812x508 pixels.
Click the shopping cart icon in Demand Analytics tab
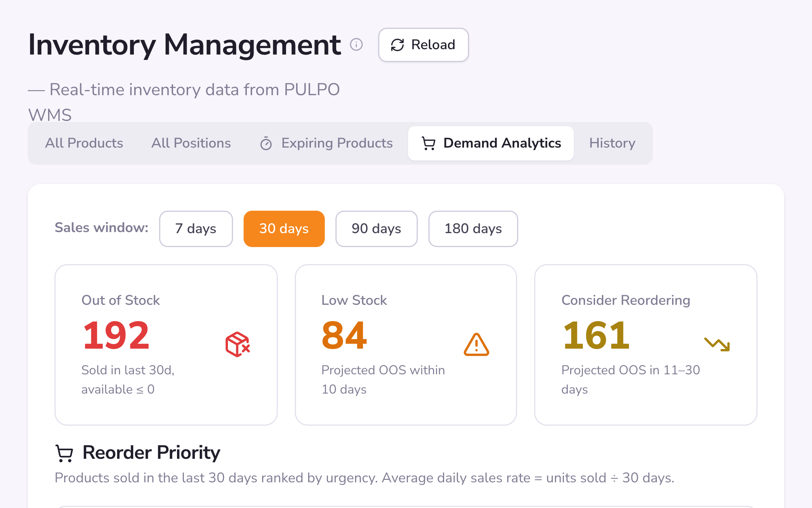[x=428, y=143]
